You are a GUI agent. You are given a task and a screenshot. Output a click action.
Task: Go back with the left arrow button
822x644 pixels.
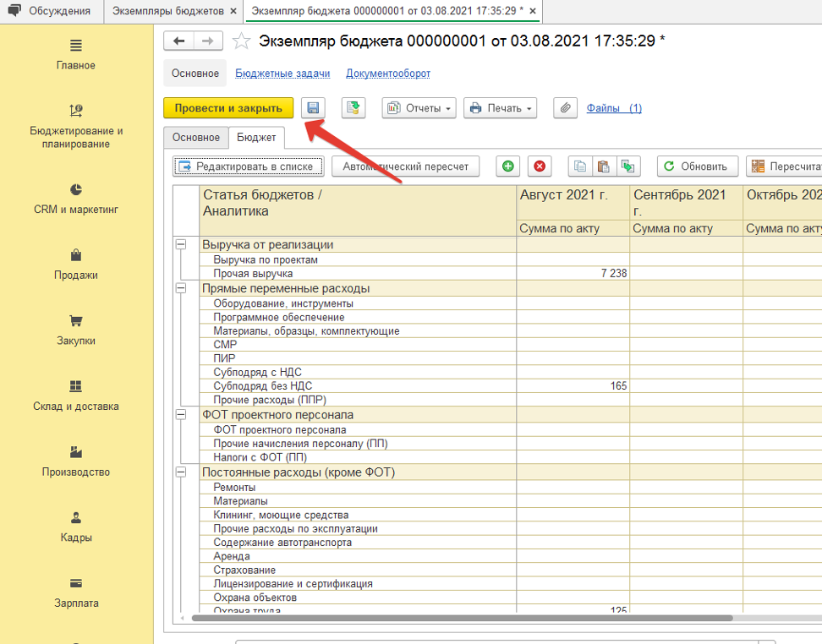click(178, 41)
